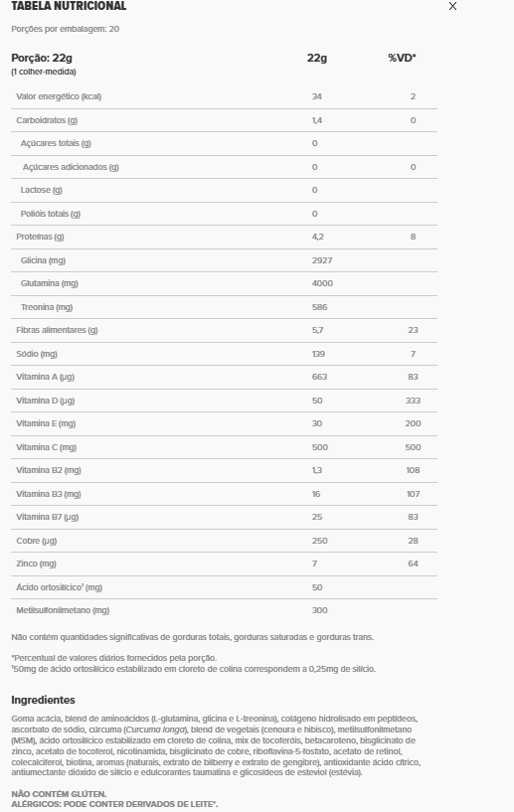Click the Zinco (mg) row
Image resolution: width=514 pixels, height=812 pixels.
coord(224,564)
